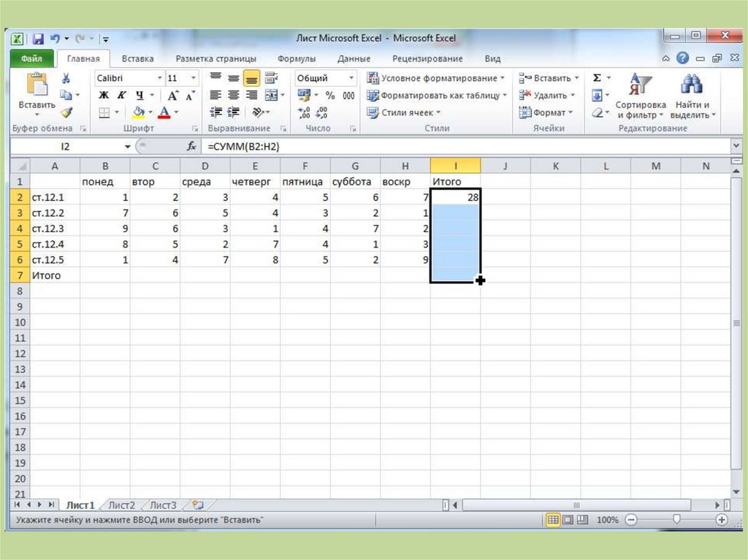The width and height of the screenshot is (748, 560).
Task: Click the font color red A swatch
Action: [164, 112]
